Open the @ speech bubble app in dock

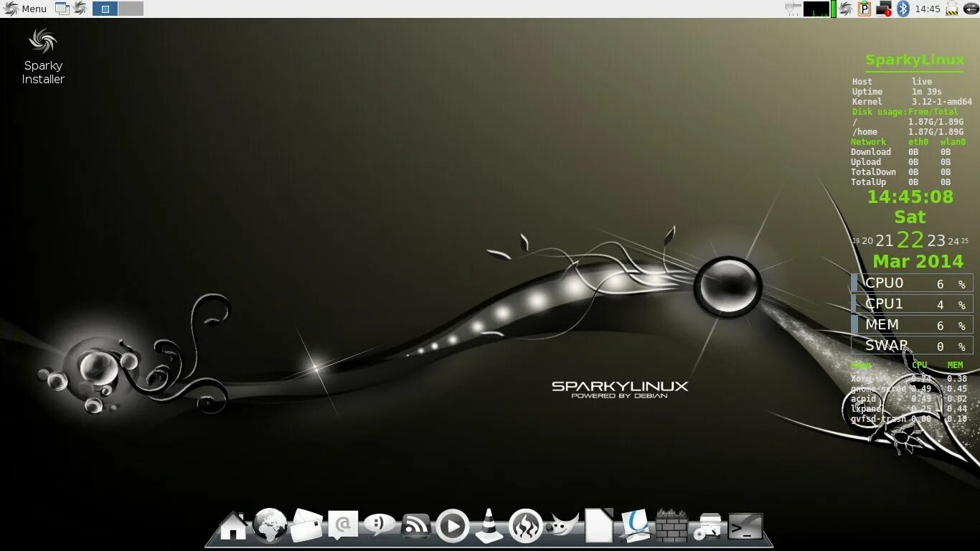(343, 526)
